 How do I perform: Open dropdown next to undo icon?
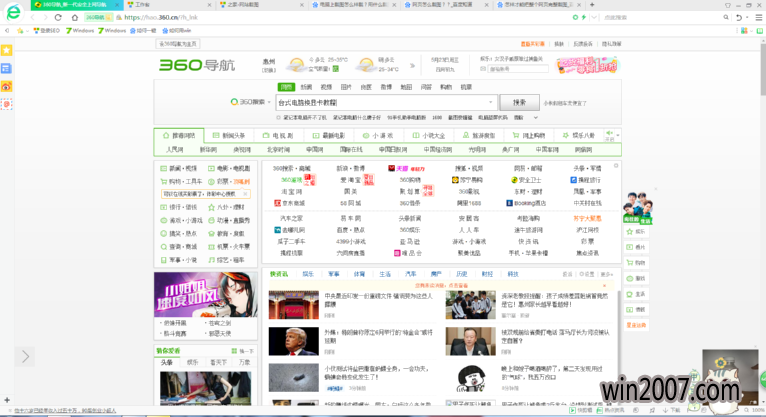pos(747,18)
